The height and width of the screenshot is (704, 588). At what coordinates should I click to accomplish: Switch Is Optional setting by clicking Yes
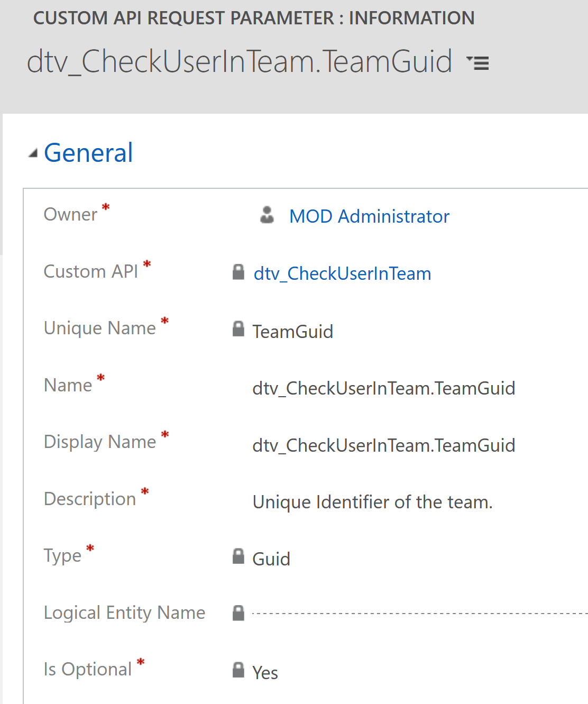pyautogui.click(x=265, y=672)
